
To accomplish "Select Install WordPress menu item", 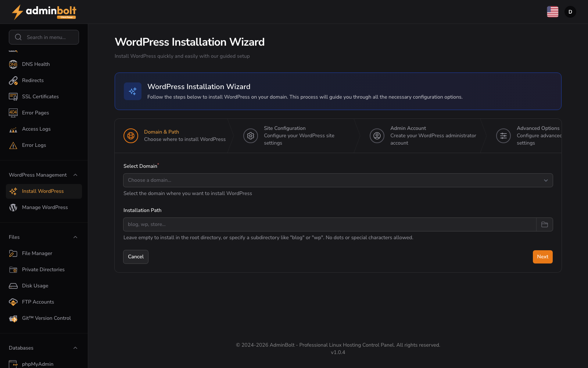I will (44, 191).
